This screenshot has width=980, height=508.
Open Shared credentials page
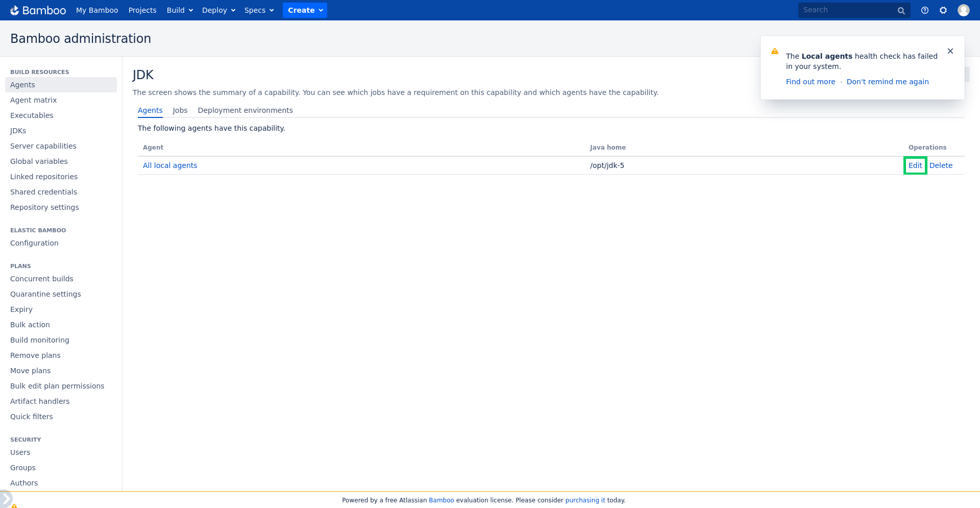pyautogui.click(x=61, y=192)
